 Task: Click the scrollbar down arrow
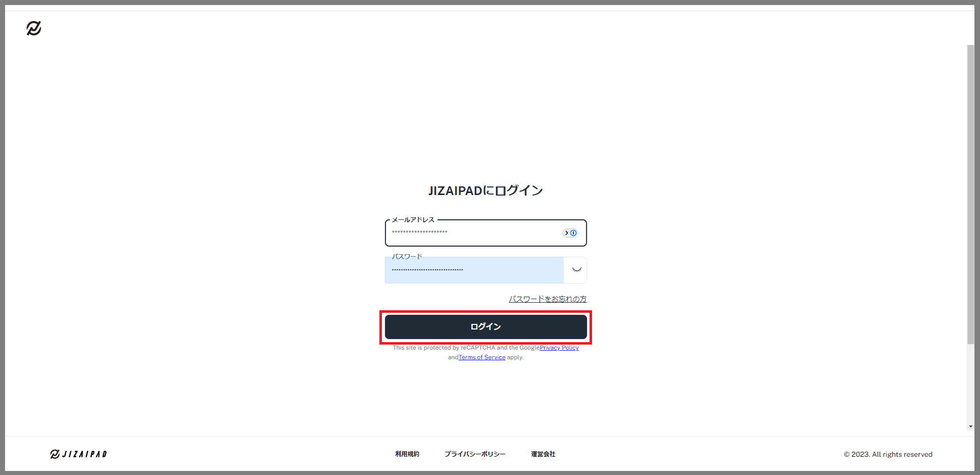click(970, 427)
